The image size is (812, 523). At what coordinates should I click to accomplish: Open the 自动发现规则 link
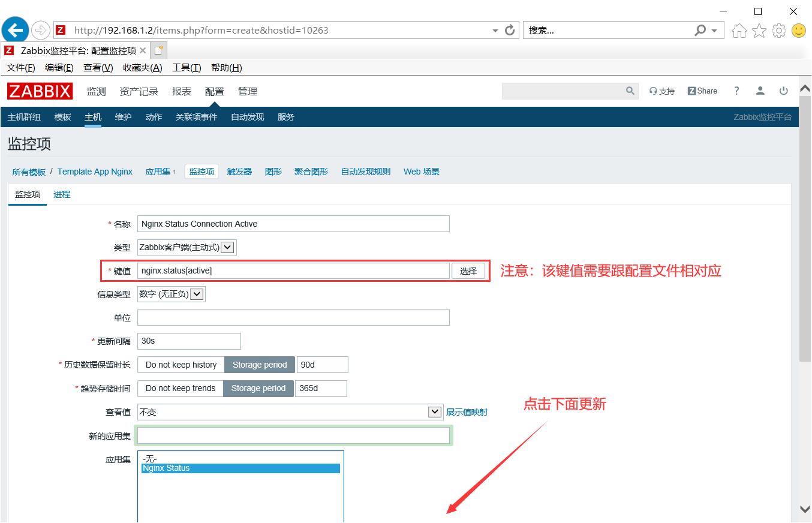click(x=366, y=172)
